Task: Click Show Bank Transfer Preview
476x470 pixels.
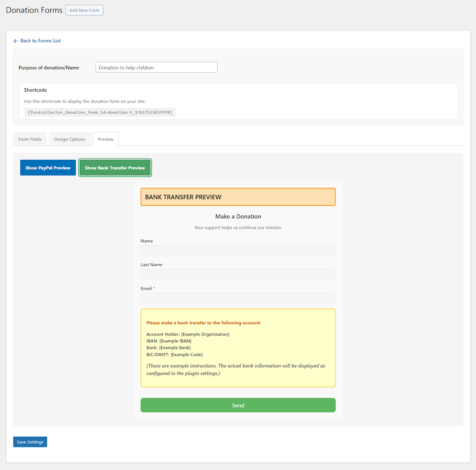Action: (115, 167)
